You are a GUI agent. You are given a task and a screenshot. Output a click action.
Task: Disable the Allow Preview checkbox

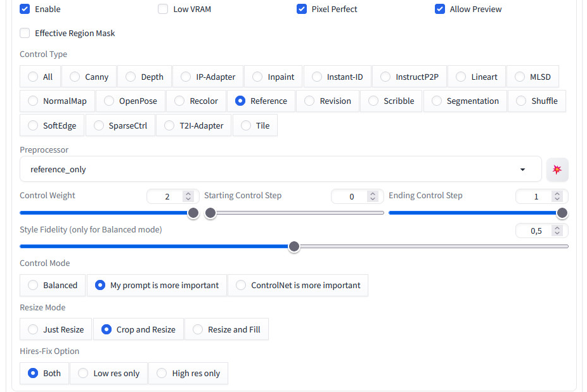tap(440, 9)
